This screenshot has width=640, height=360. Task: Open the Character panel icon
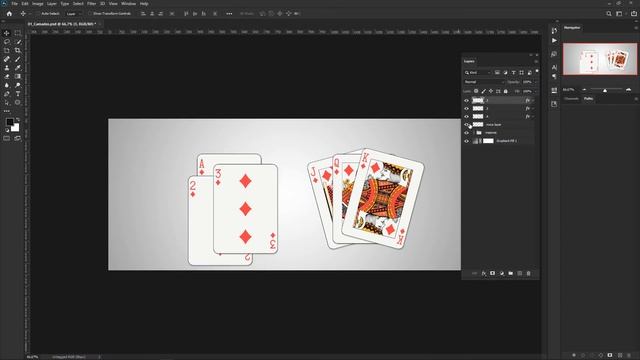tap(554, 67)
